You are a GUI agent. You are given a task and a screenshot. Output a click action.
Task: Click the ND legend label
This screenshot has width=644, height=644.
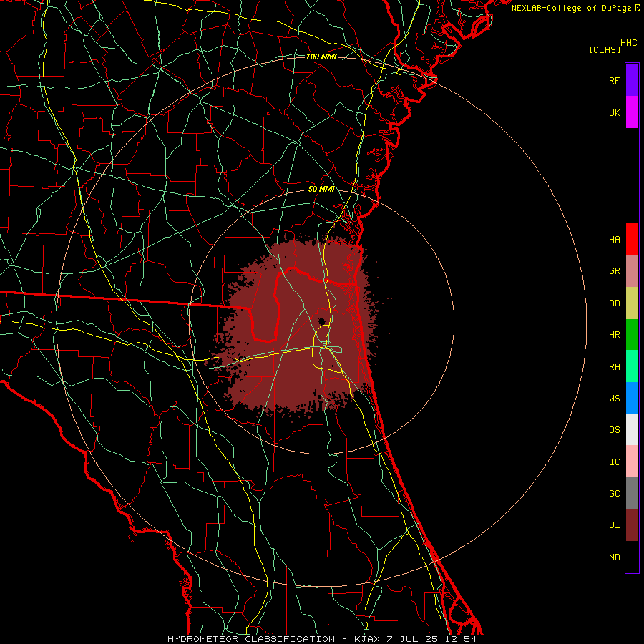615,557
